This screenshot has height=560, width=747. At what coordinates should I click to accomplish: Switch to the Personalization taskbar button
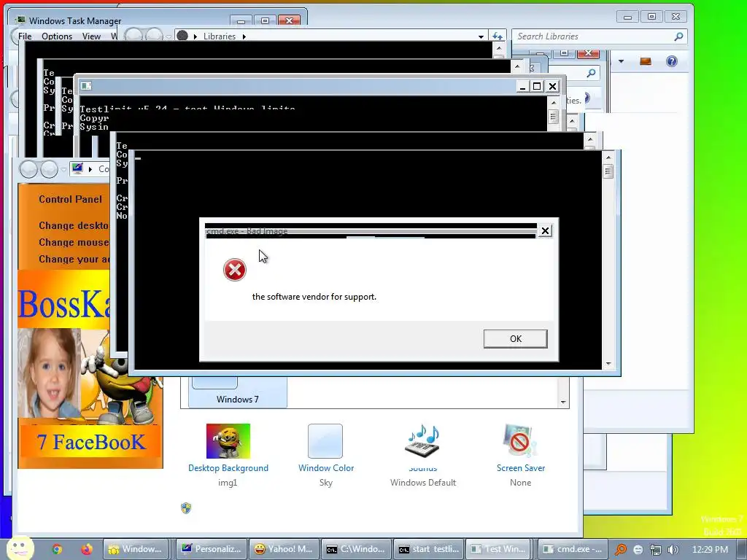tap(212, 549)
